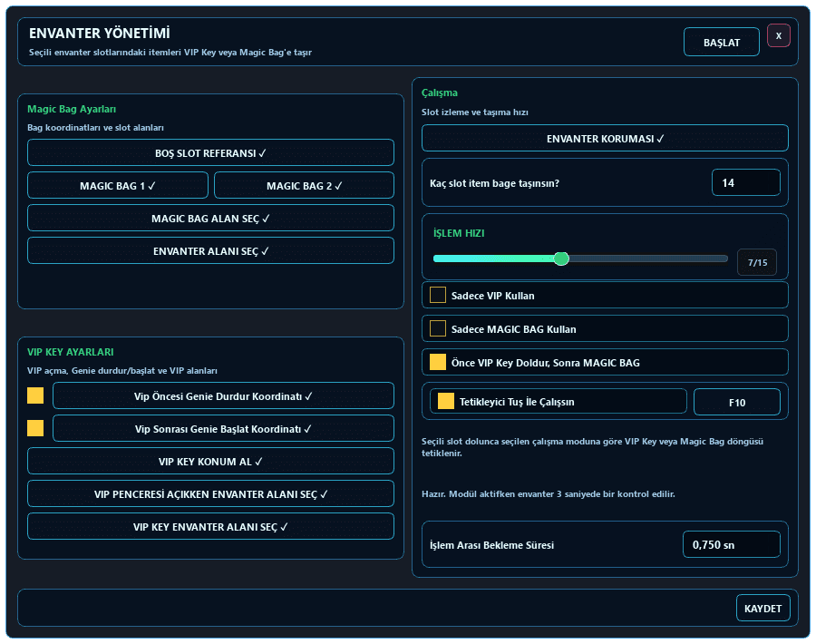Click Vip Öncesi Genie Durdur Koordinatı button

tap(223, 396)
